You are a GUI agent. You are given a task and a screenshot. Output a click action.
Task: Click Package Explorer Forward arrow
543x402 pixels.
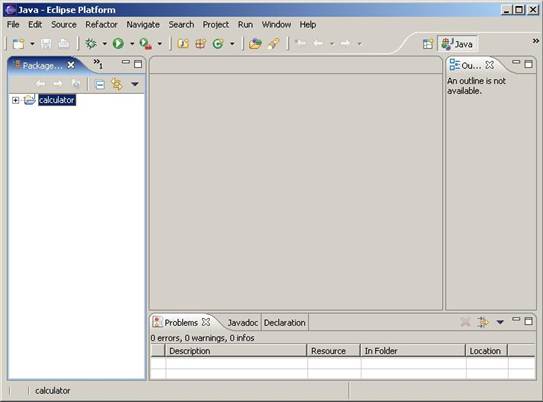(58, 84)
